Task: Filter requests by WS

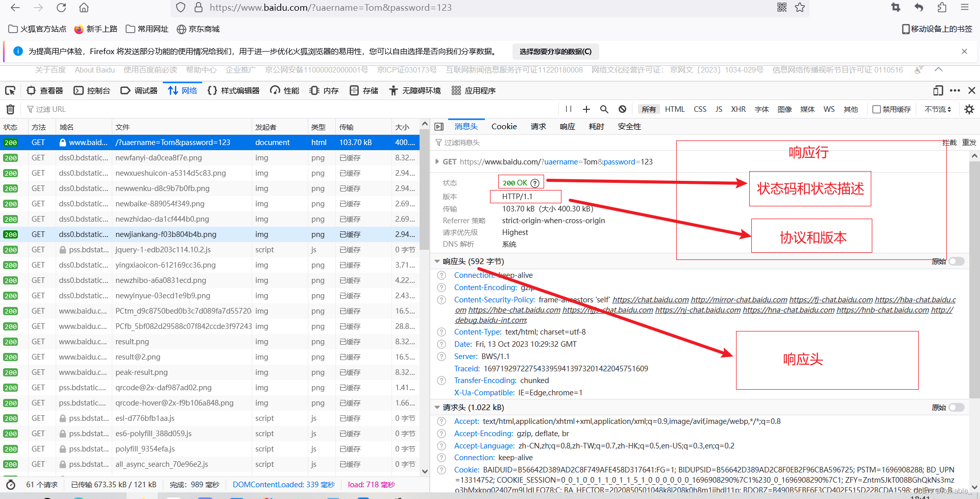Action: pos(829,109)
